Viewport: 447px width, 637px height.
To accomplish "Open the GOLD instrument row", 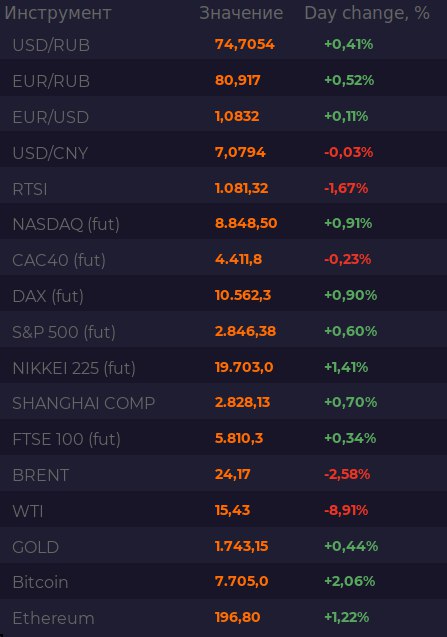I will coord(224,546).
